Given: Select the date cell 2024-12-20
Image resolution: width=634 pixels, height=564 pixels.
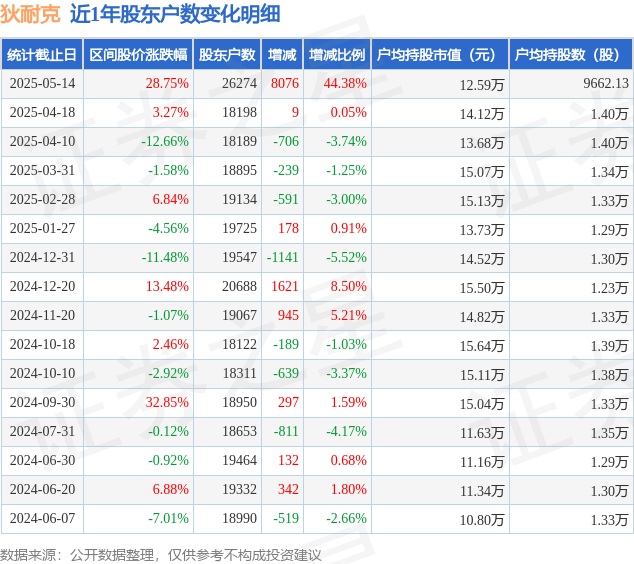Looking at the screenshot, I should (42, 286).
